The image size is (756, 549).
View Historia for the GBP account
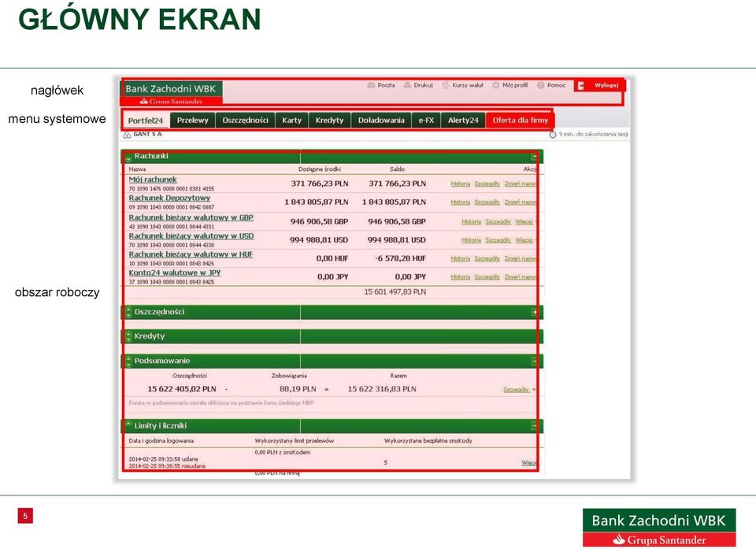[472, 222]
